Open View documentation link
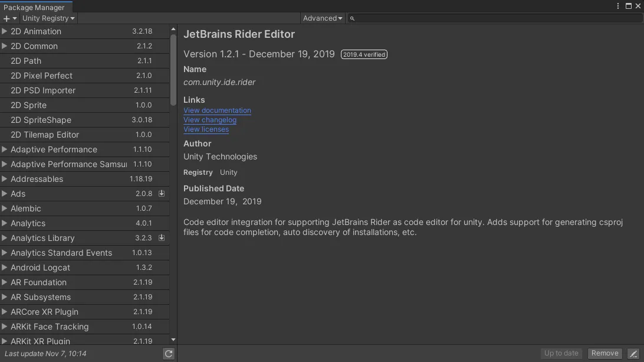 [x=217, y=110]
